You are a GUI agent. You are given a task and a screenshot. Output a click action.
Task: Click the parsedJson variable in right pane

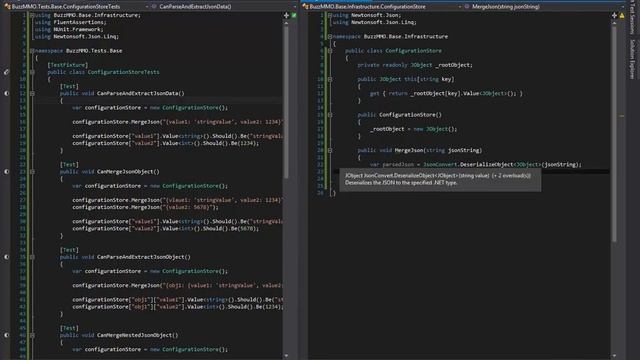pyautogui.click(x=398, y=164)
